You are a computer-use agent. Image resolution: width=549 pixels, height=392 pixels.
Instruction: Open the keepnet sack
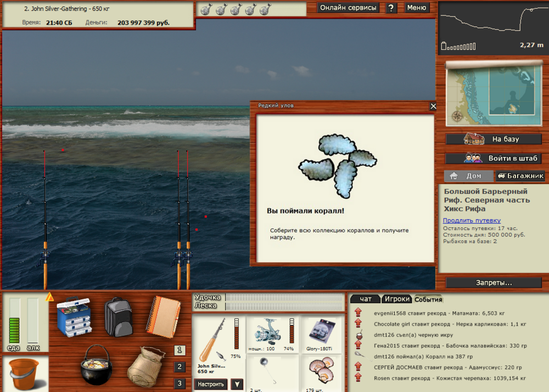(145, 368)
